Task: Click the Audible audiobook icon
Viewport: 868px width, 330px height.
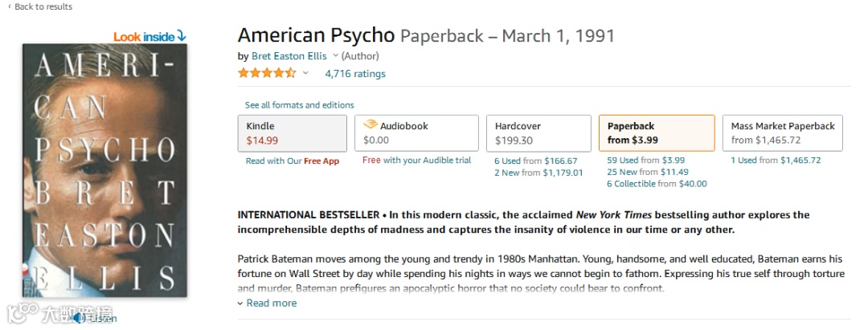Action: click(x=370, y=125)
